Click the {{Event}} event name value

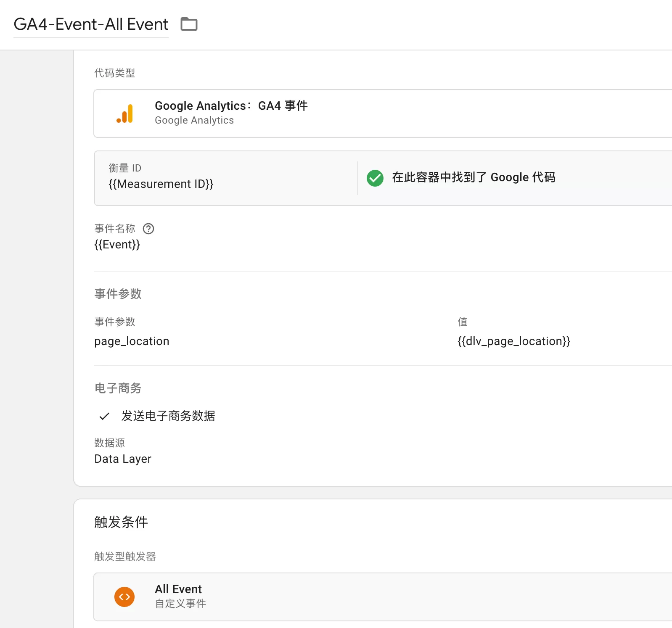pyautogui.click(x=117, y=245)
